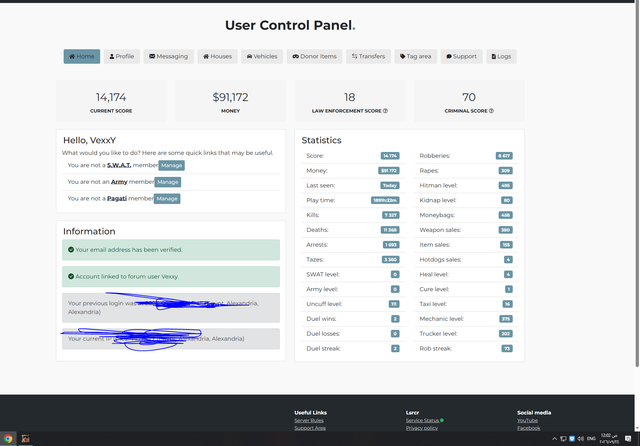Open the Support tab

[x=461, y=56]
